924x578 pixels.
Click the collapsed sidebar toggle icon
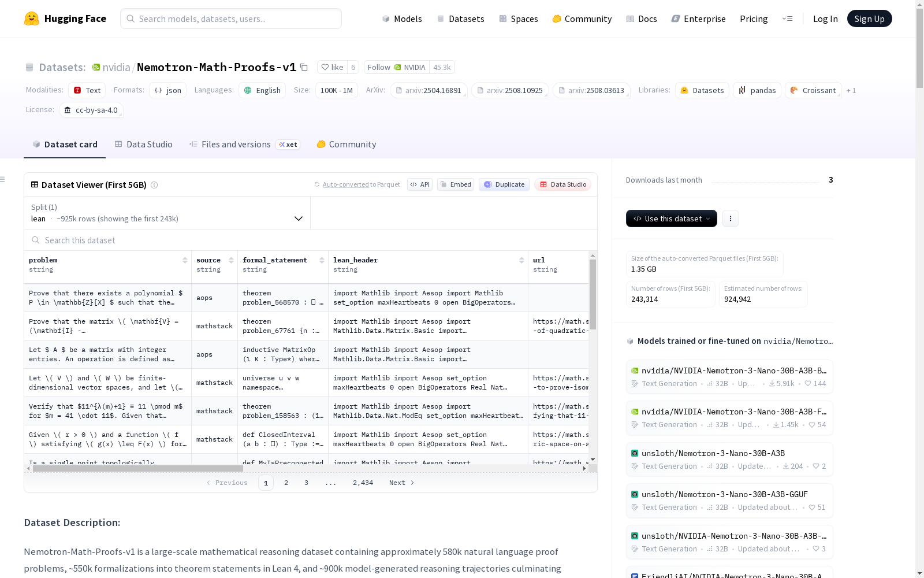pyautogui.click(x=3, y=179)
